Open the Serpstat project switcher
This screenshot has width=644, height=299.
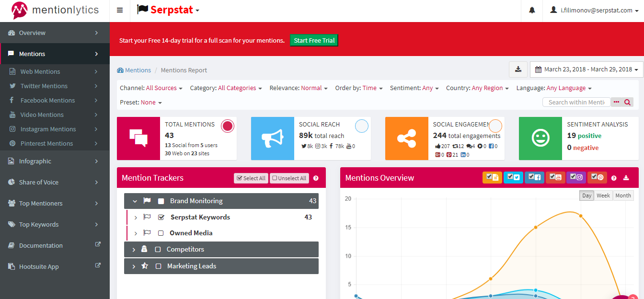168,10
